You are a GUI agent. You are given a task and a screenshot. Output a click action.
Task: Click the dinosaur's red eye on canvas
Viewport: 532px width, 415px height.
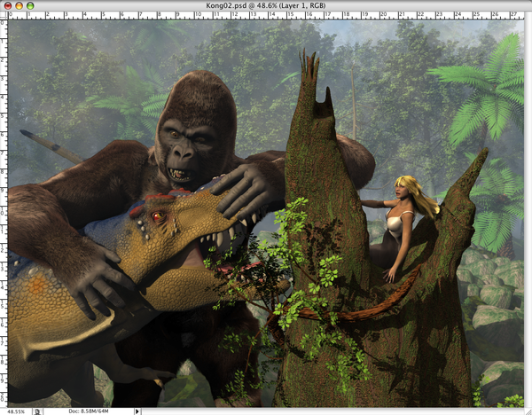(158, 216)
